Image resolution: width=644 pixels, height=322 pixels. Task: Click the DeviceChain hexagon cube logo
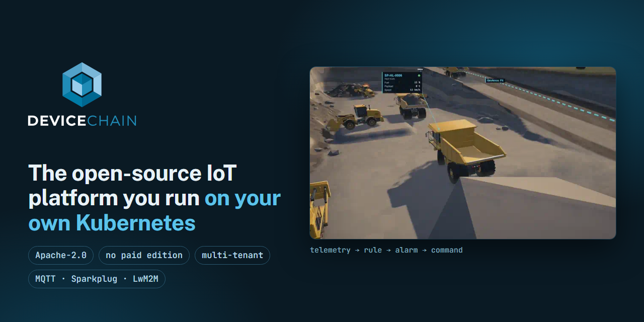[82, 85]
